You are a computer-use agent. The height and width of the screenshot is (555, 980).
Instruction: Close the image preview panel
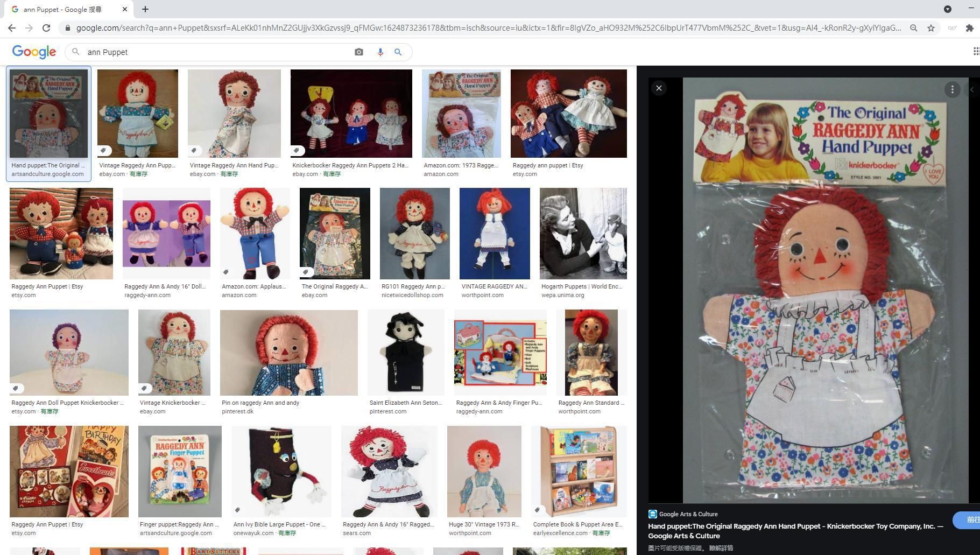point(659,88)
